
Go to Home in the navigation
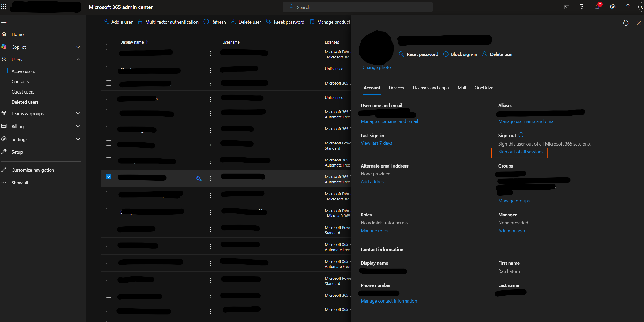click(x=17, y=34)
